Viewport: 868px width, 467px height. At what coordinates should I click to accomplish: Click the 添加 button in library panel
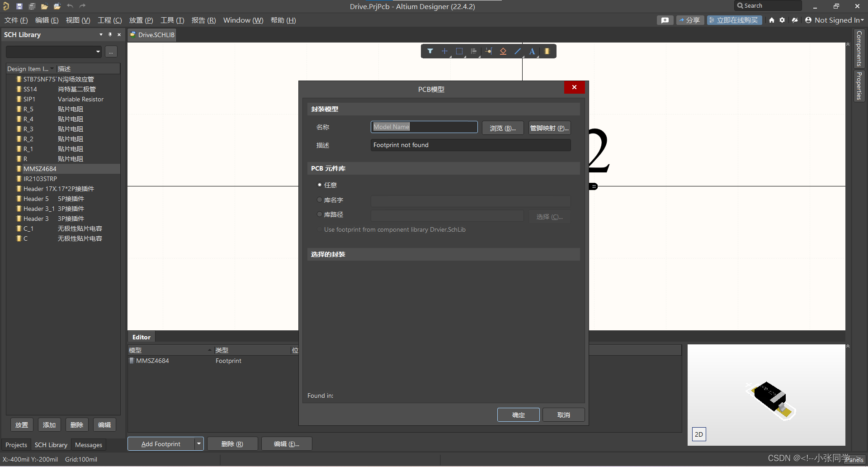[x=49, y=425]
